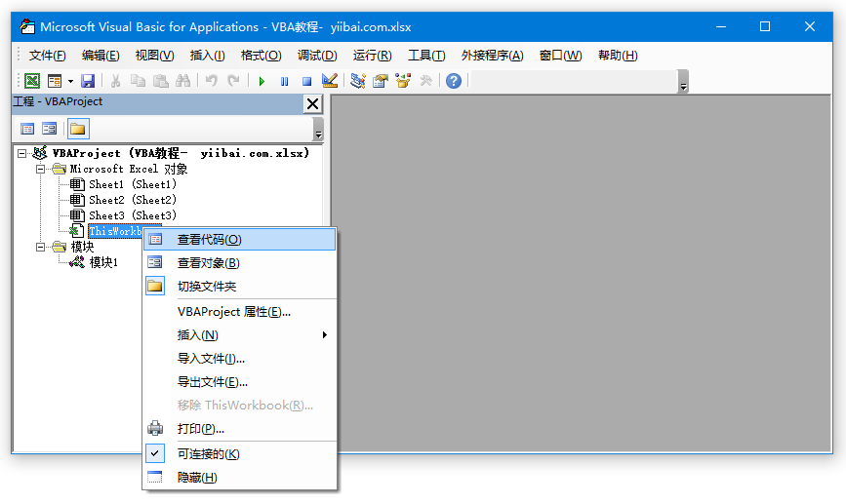The width and height of the screenshot is (846, 504).
Task: Open the 视图(V) menu
Action: [x=154, y=56]
